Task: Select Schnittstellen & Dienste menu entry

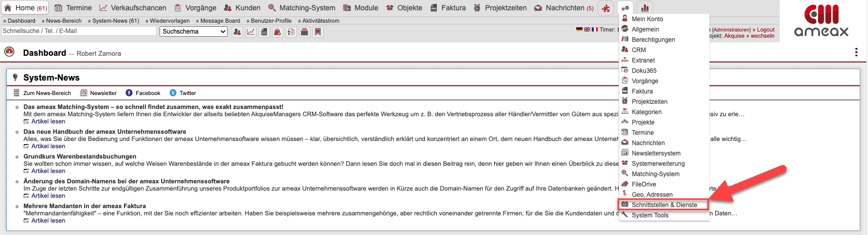Action: [664, 205]
